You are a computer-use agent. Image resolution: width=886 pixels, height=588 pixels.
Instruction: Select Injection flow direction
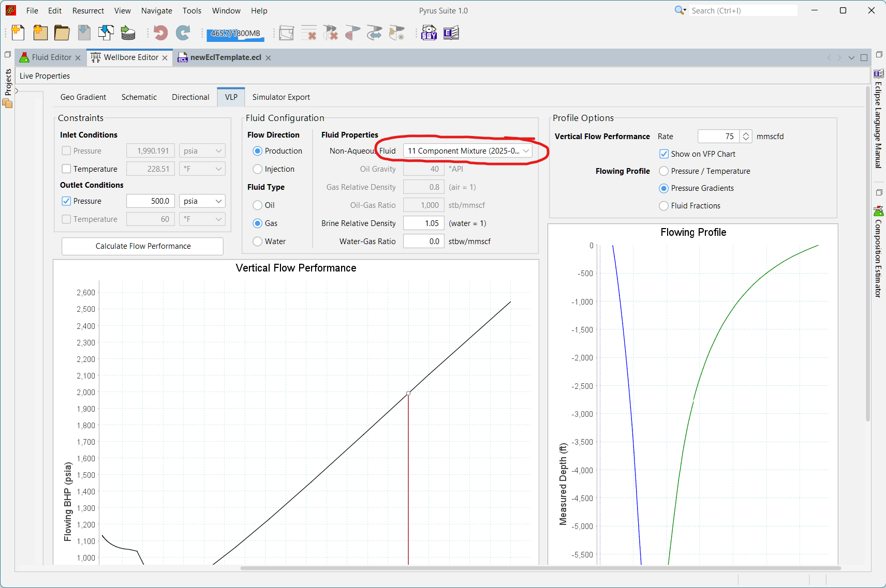point(257,169)
